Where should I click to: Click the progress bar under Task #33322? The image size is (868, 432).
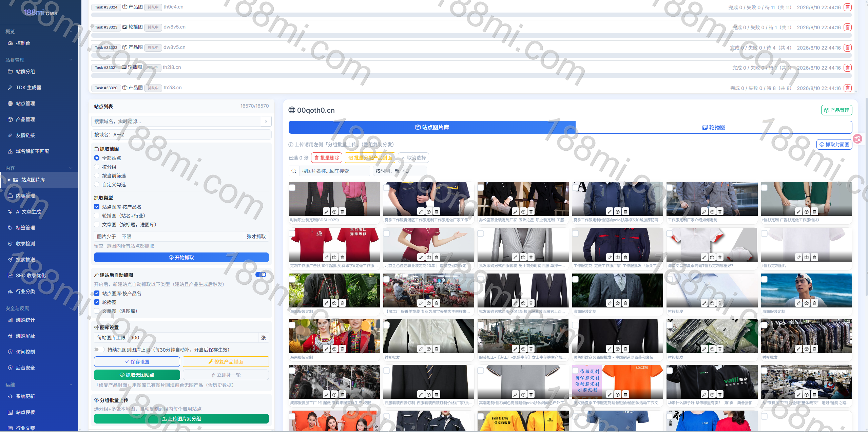[471, 55]
